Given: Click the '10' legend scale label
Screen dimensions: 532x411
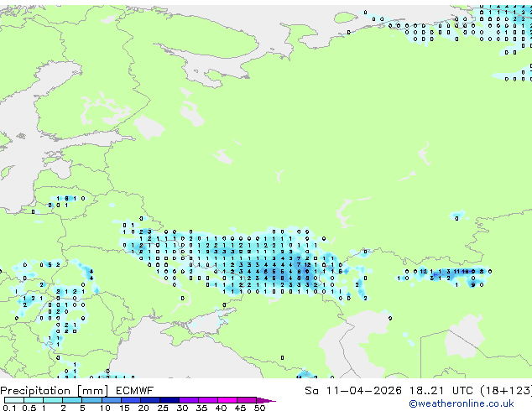Looking at the screenshot, I should click(x=105, y=408).
